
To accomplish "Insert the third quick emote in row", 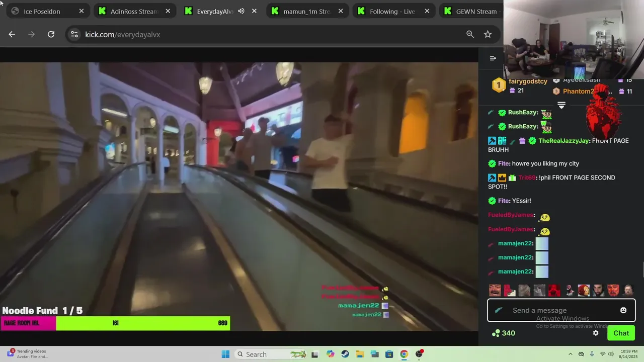I will click(524, 291).
